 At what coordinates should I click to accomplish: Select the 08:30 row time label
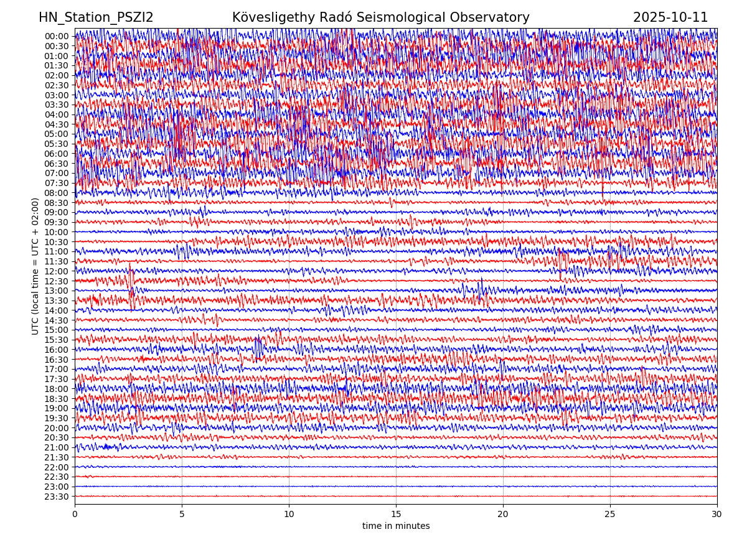(57, 203)
